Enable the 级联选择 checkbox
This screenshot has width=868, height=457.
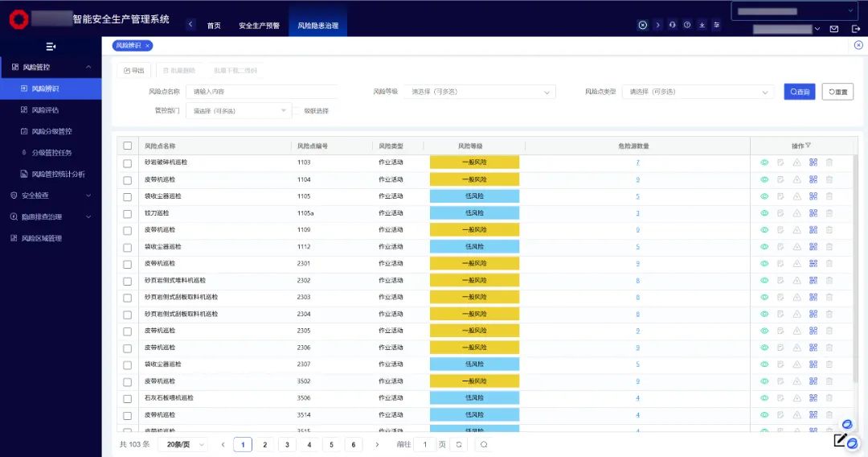(297, 111)
